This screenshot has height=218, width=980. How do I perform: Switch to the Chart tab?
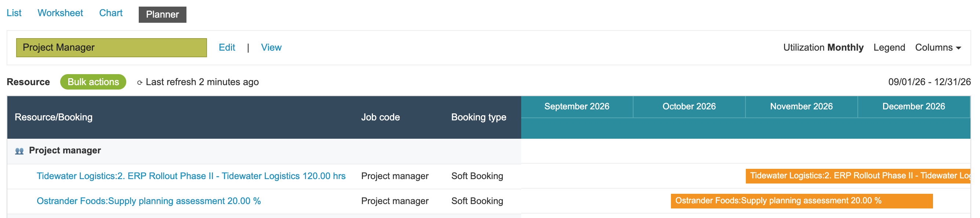pyautogui.click(x=111, y=13)
